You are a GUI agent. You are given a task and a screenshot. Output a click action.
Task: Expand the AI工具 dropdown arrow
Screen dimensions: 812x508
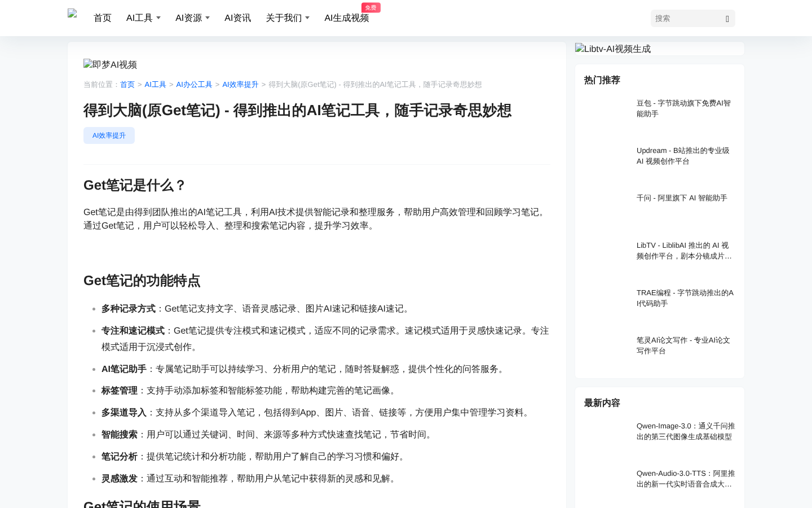tap(158, 18)
